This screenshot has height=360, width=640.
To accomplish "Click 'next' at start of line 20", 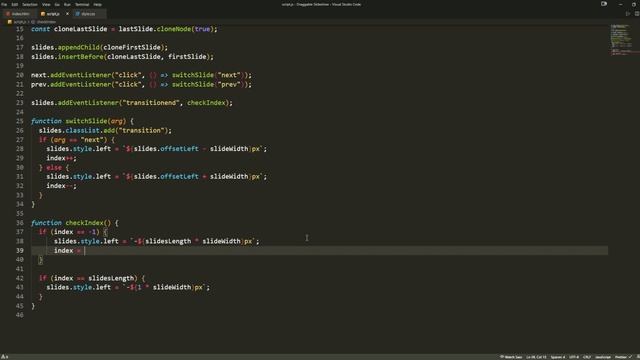I will pos(39,75).
